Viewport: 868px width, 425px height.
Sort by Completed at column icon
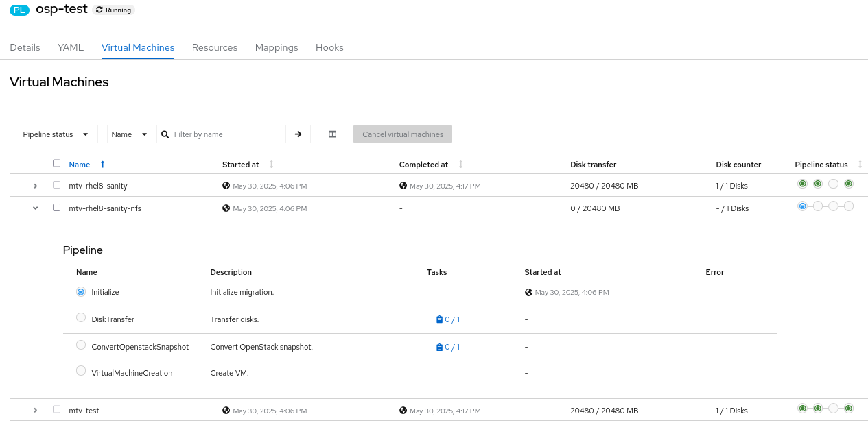(x=460, y=165)
